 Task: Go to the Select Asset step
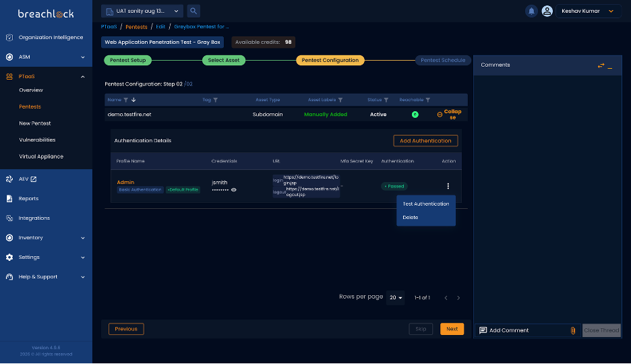click(224, 61)
